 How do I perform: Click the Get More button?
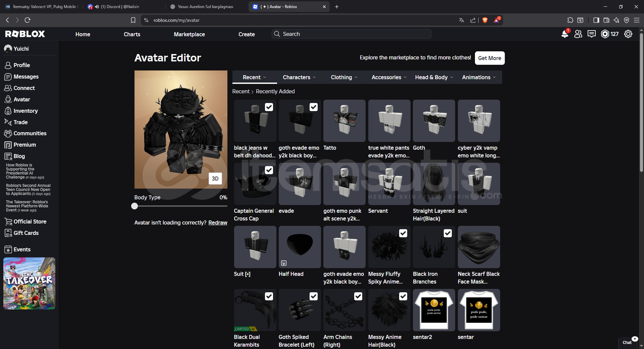pos(489,58)
